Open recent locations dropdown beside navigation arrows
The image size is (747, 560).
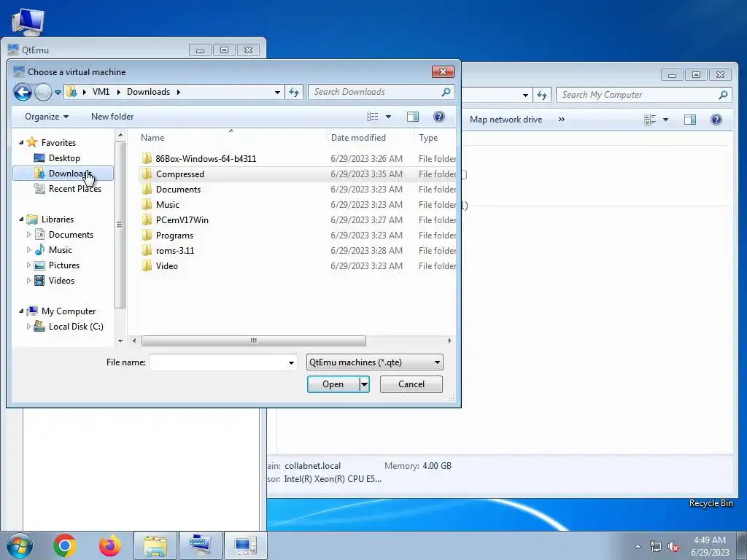coord(58,93)
